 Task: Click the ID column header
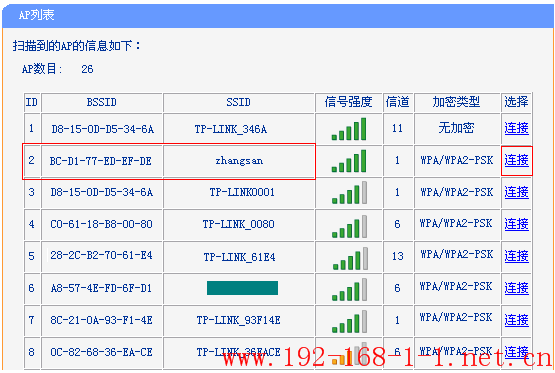tap(32, 103)
